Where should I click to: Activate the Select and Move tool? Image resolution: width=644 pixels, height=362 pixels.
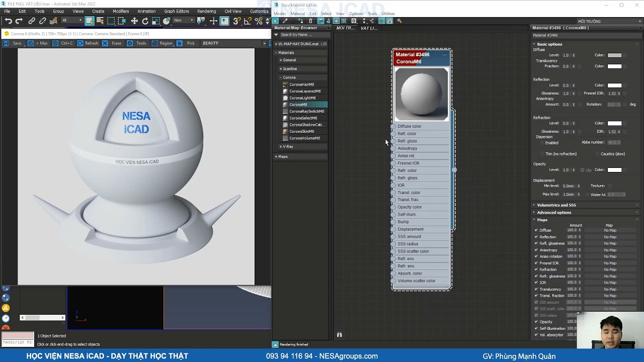click(134, 21)
